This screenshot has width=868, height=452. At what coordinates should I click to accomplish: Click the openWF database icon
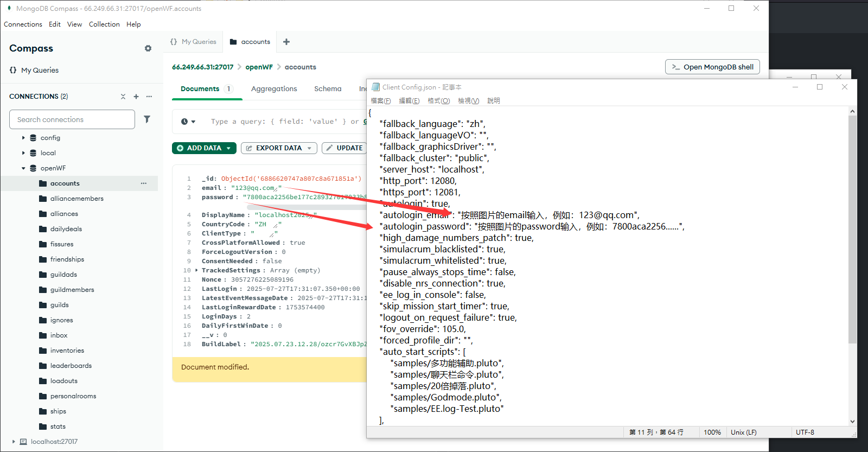33,168
